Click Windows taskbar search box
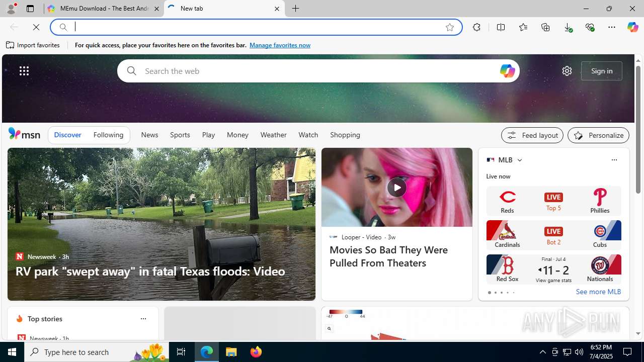Viewport: 644px width, 362px height. pos(96,352)
